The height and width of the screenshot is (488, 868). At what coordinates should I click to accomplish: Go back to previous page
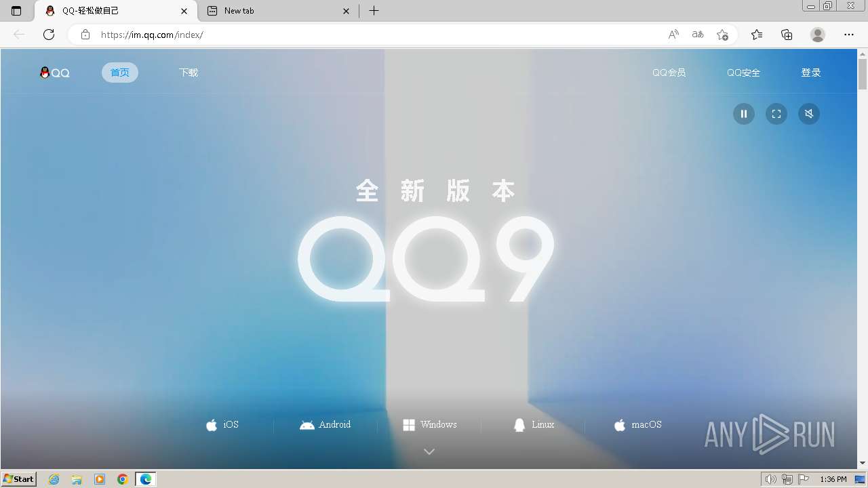pyautogui.click(x=19, y=35)
